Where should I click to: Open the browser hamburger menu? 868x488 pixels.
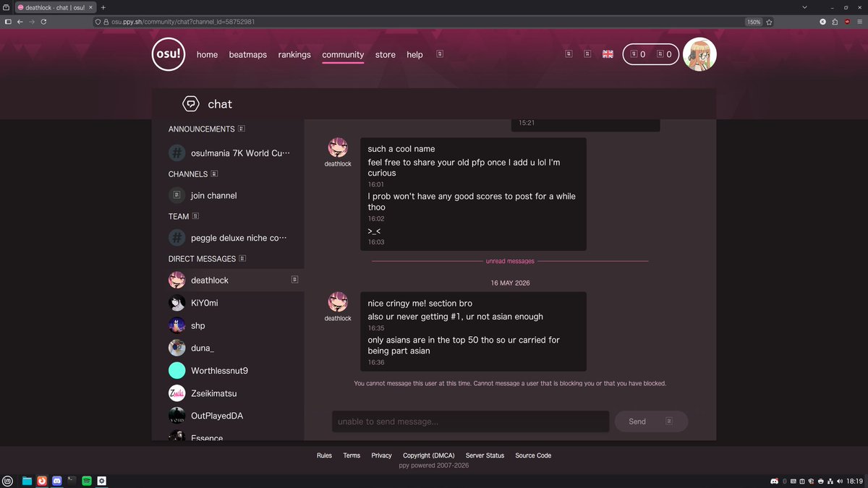[859, 22]
